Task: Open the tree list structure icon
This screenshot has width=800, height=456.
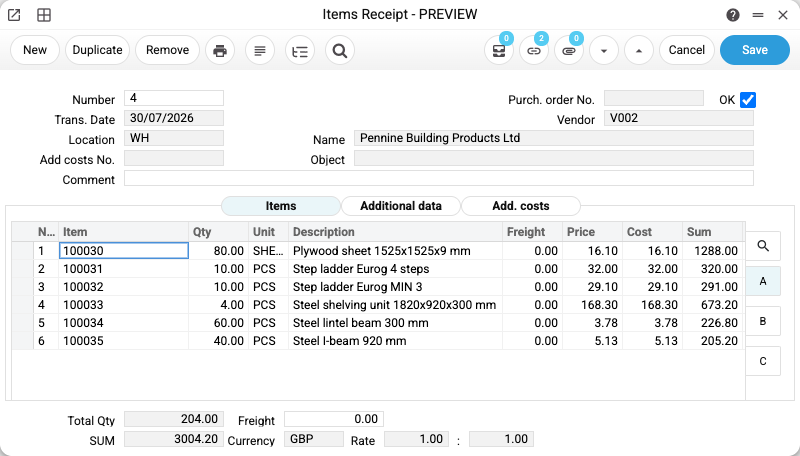Action: click(299, 50)
